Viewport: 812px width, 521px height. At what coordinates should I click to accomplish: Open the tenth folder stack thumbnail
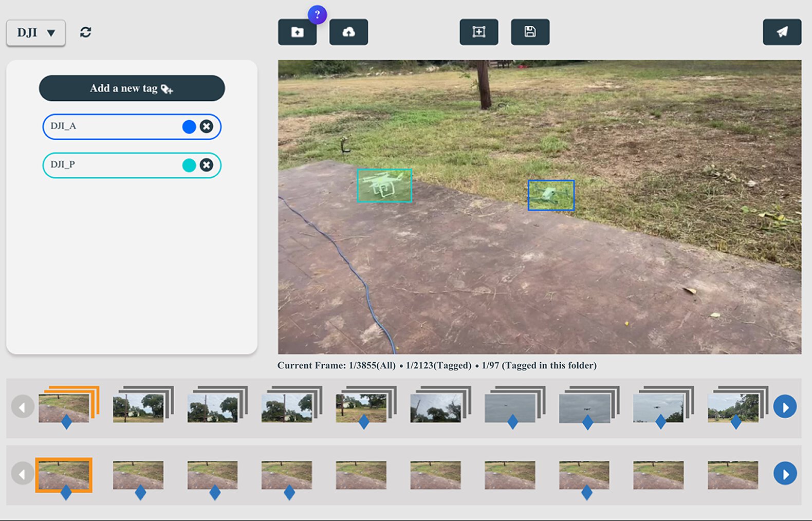coord(737,404)
